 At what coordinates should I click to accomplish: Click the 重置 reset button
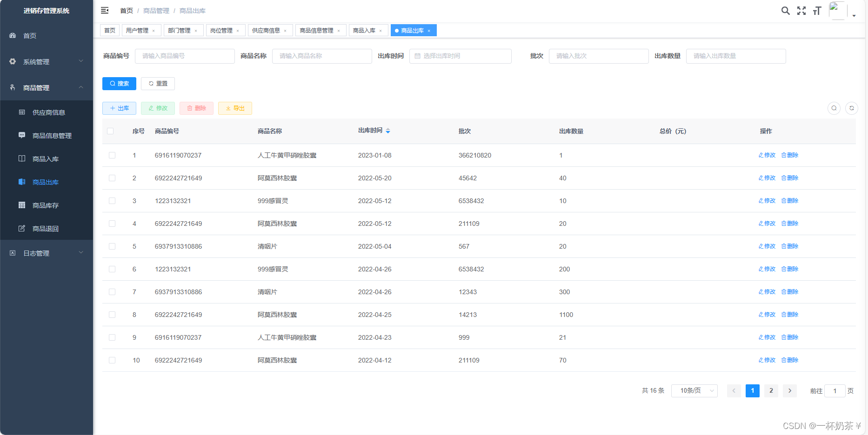coord(158,84)
